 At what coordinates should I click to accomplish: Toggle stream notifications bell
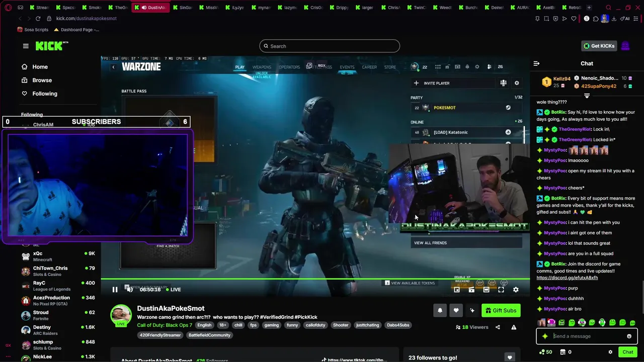[x=440, y=310]
